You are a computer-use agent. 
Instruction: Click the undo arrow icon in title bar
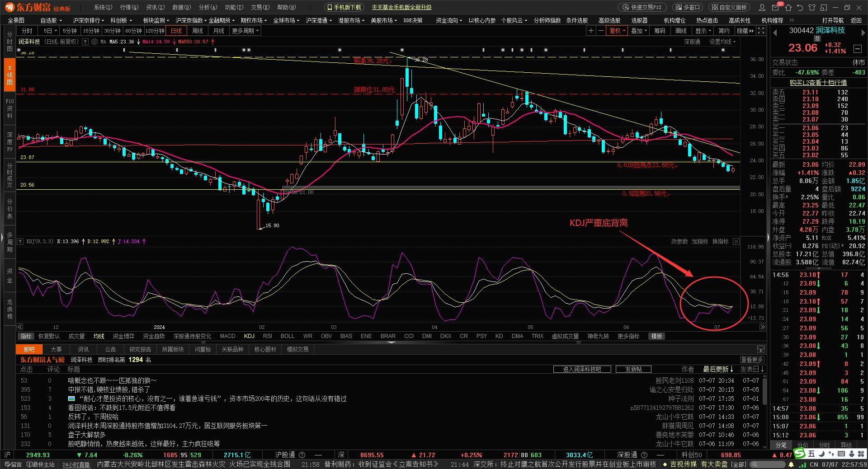coord(800,7)
